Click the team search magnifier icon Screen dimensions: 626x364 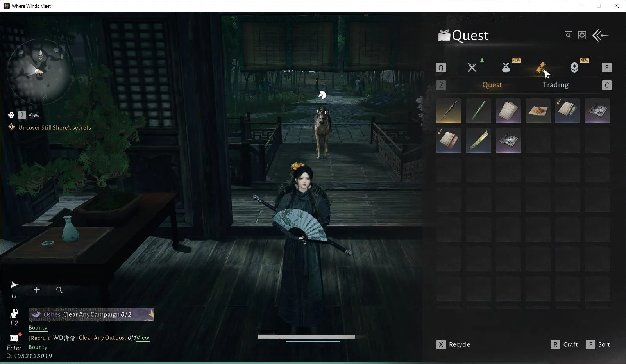[59, 290]
